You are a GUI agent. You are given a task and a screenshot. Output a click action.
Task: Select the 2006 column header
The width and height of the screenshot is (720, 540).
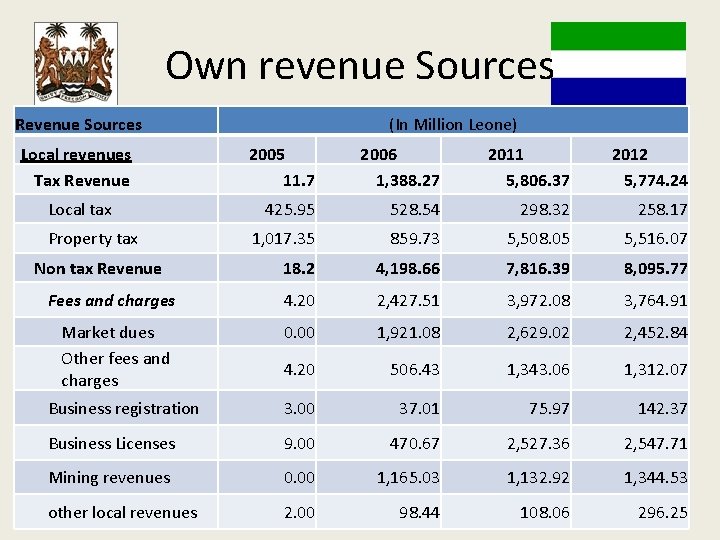tap(378, 154)
